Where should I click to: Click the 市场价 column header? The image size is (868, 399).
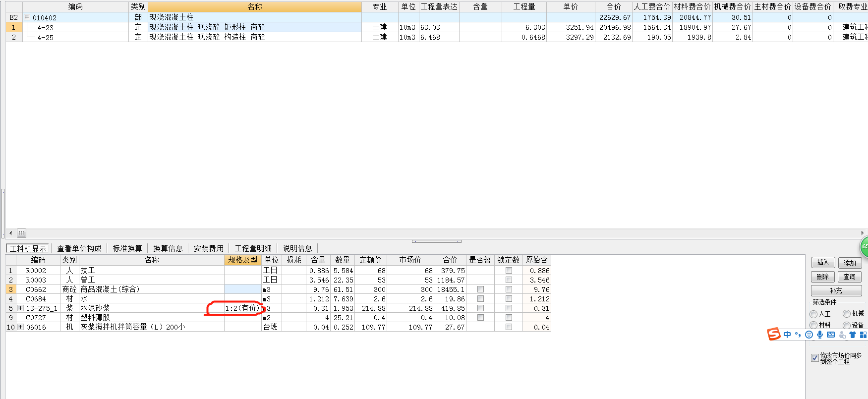click(410, 260)
